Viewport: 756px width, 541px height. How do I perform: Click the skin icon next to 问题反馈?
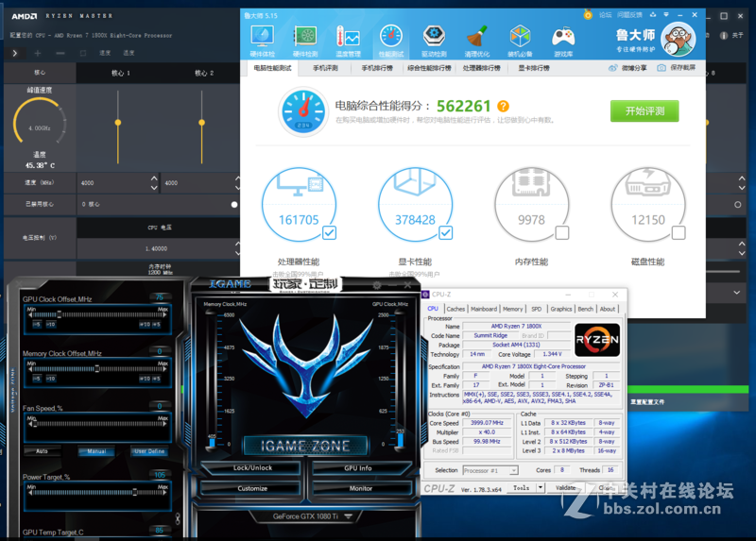(653, 15)
